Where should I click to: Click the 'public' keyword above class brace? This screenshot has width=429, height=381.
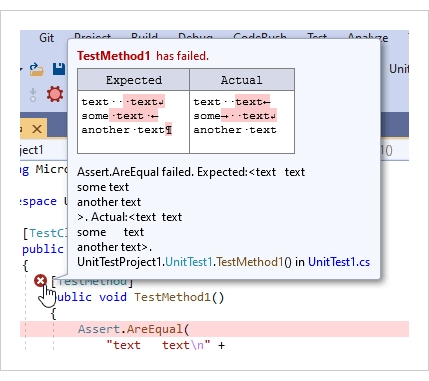[x=43, y=249]
